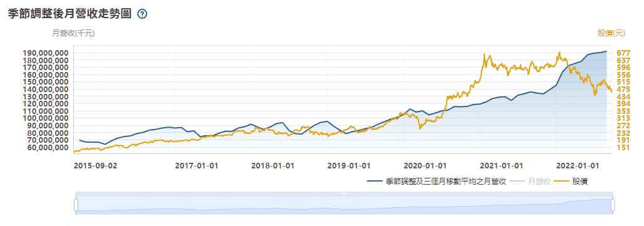Click the stock price peak near 2021-01-01
This screenshot has width=644, height=226.
(x=485, y=54)
